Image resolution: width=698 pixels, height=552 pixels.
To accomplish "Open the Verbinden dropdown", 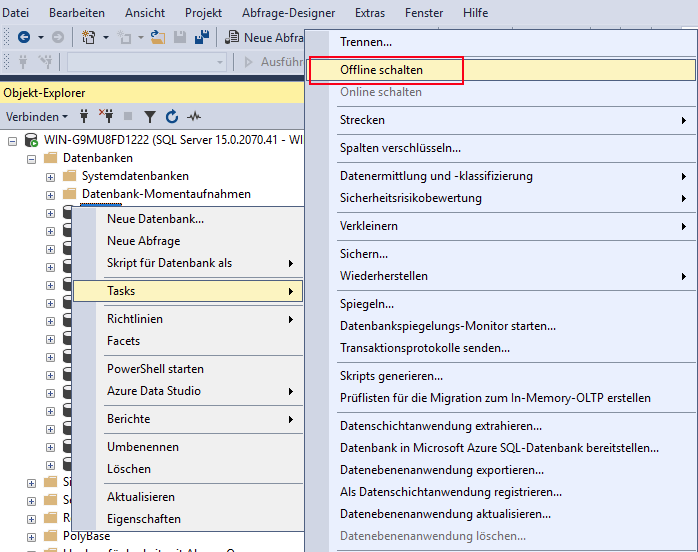I will click(x=38, y=116).
